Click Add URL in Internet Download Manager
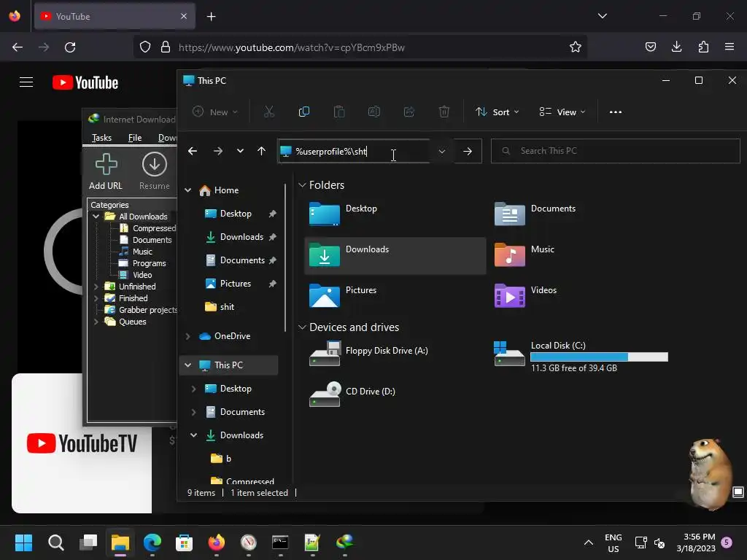This screenshot has width=747, height=560. tap(106, 172)
